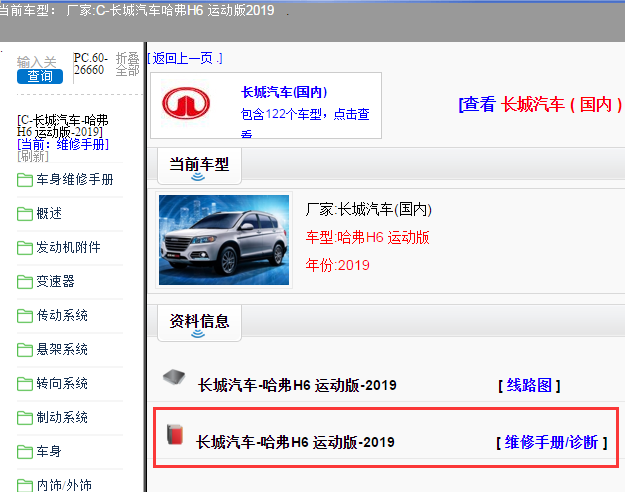Expand the 悬架系统 folder
The image size is (625, 492).
point(62,349)
